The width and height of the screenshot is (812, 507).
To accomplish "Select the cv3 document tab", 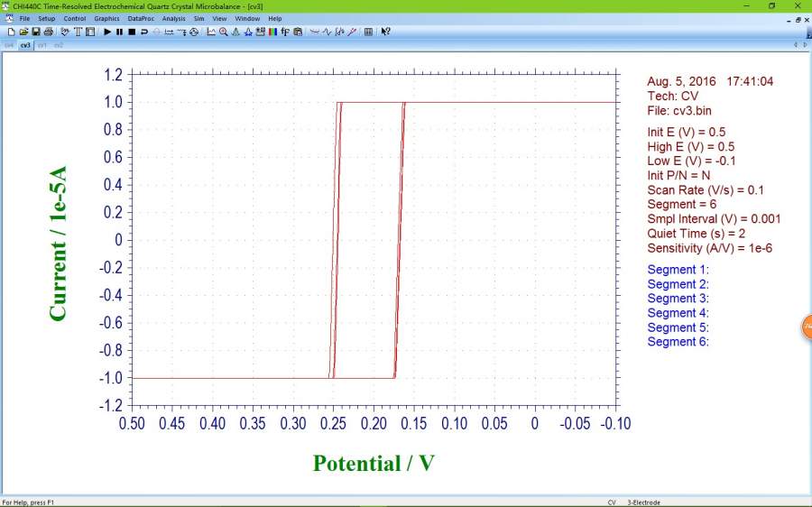I will (25, 46).
